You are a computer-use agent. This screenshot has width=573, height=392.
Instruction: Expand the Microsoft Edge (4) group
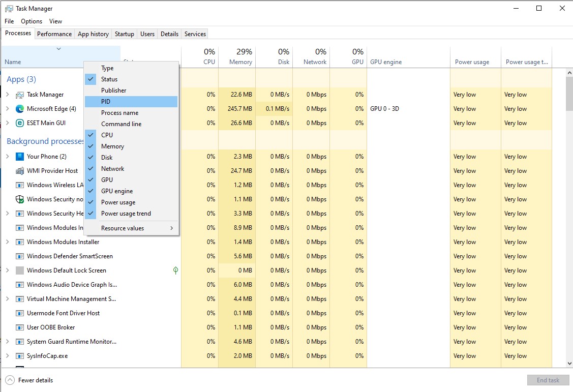7,109
